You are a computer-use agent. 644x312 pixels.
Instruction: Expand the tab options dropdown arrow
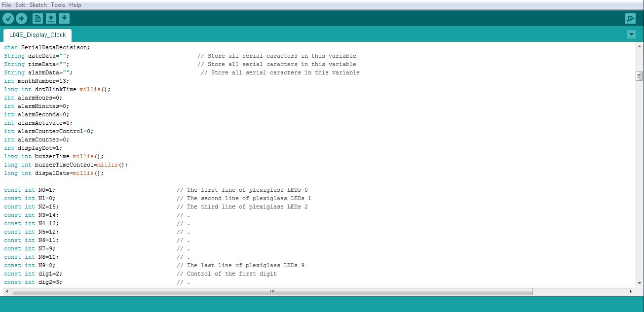[x=631, y=35]
